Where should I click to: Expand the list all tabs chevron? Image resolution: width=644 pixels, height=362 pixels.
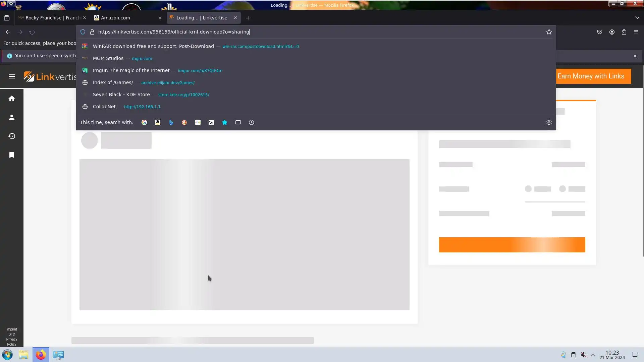[x=637, y=18]
